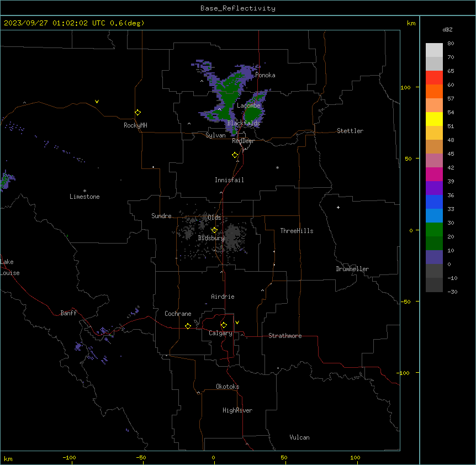Viewport: 476px width, 465px height.
Task: Click the red 65 dBZ legend swatch
Action: tap(434, 78)
